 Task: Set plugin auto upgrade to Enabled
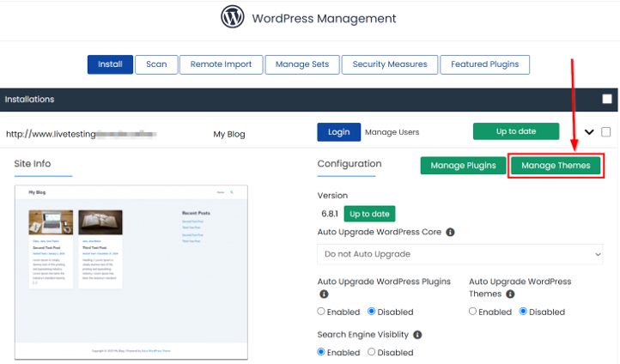(321, 312)
